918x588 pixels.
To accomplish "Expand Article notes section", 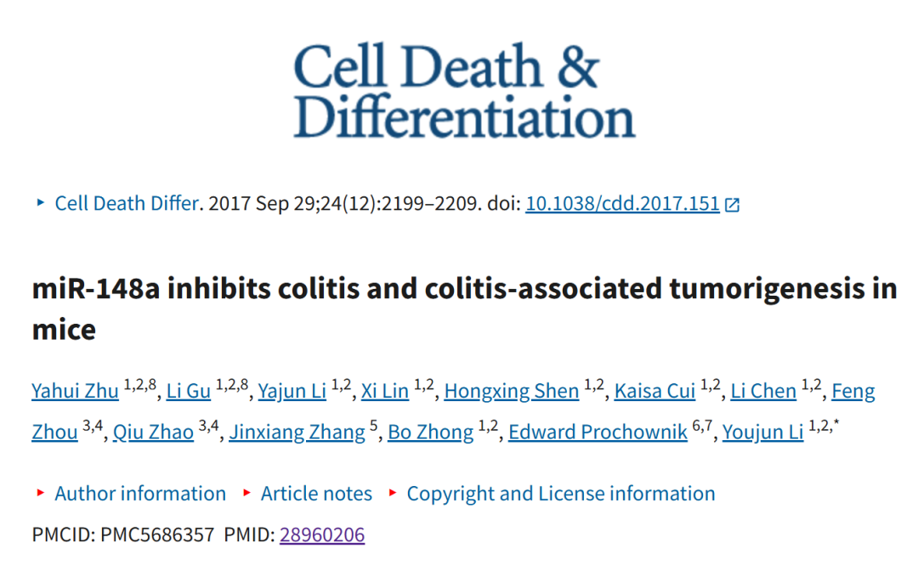I will [316, 493].
